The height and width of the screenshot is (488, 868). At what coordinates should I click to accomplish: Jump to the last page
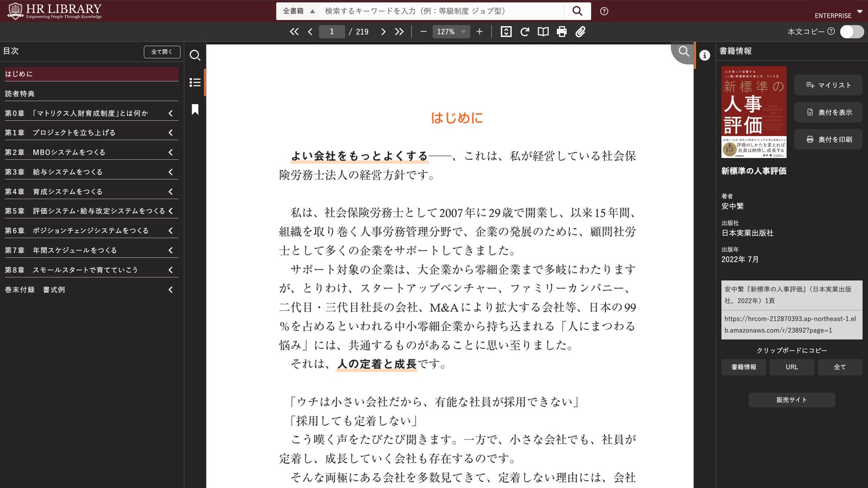(x=399, y=32)
